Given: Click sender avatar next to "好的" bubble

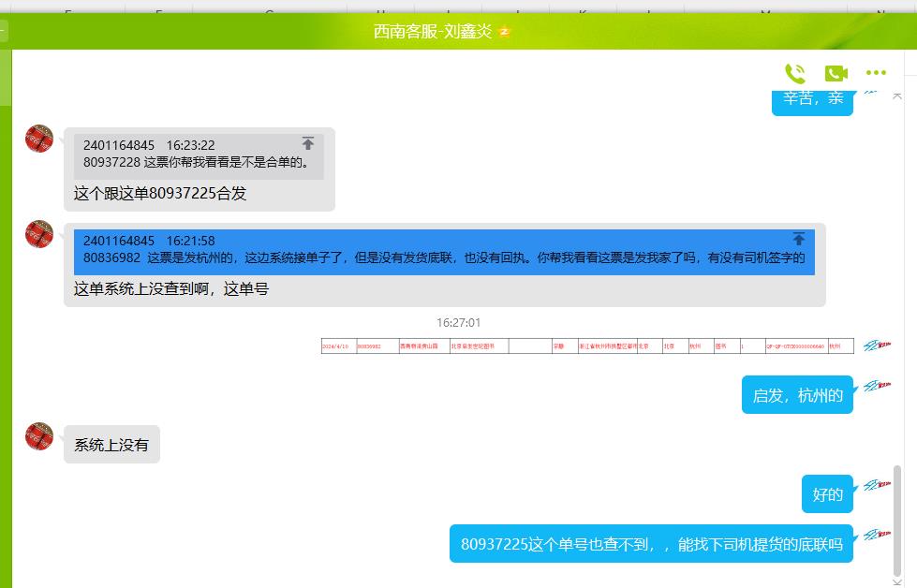Looking at the screenshot, I should point(877,486).
